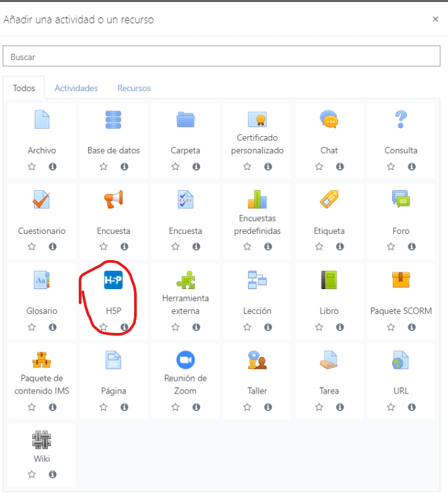The width and height of the screenshot is (448, 498).
Task: Select Herramienta externa puzzle icon
Action: [x=186, y=280]
